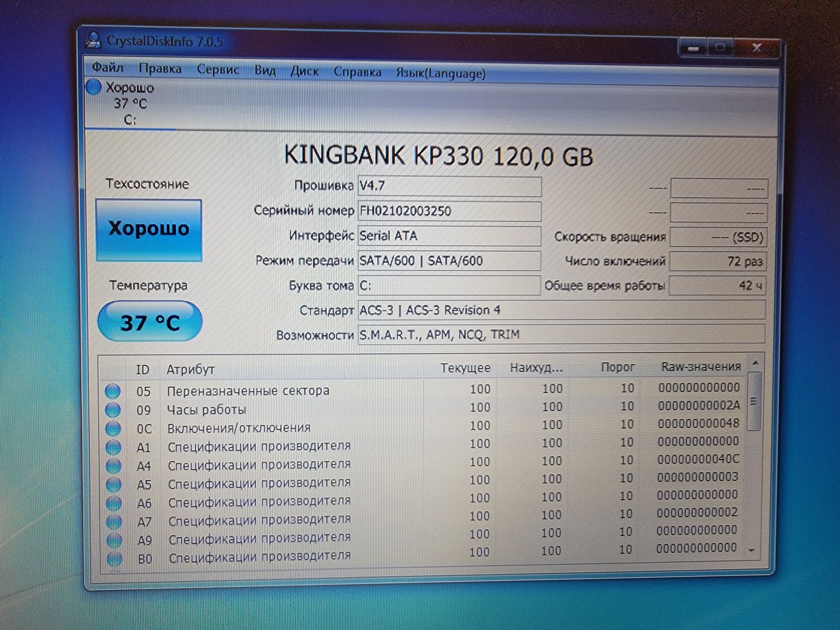This screenshot has width=840, height=630.
Task: Click the CrystalDiskInfo title bar icon
Action: 93,40
